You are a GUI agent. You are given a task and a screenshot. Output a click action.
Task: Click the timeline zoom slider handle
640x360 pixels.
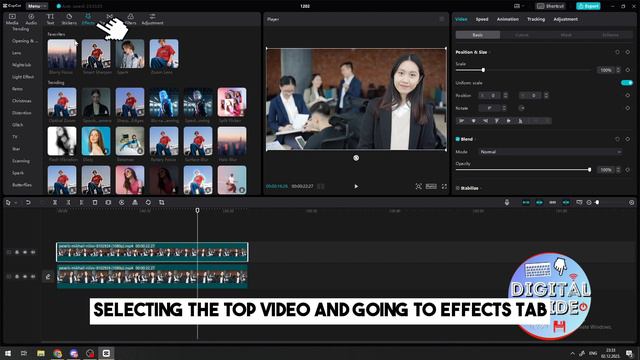click(597, 202)
